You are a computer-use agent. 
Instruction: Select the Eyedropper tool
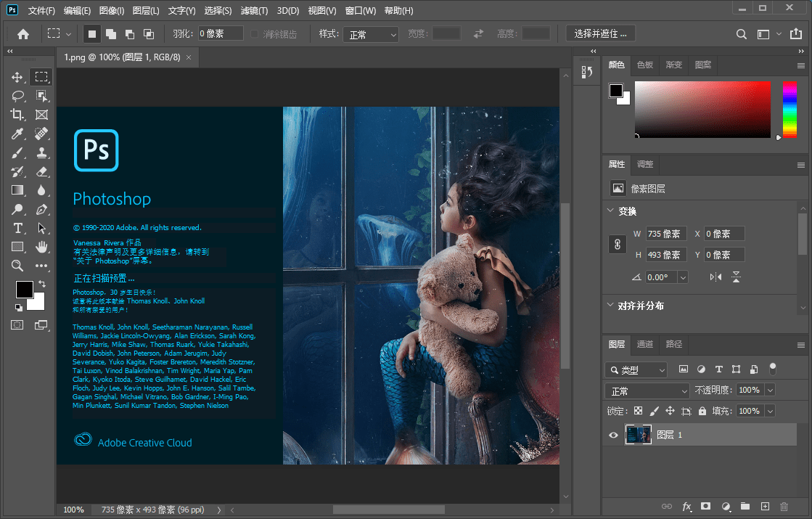(17, 134)
